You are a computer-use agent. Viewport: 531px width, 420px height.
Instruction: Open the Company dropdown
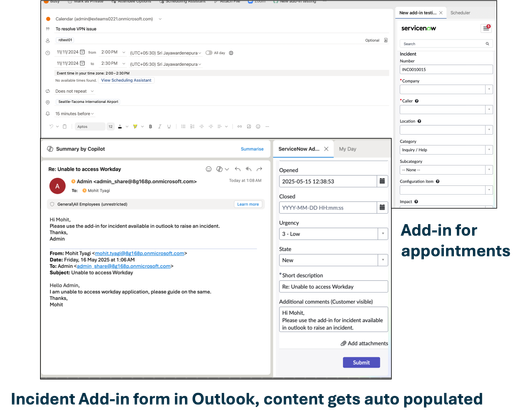tap(489, 89)
